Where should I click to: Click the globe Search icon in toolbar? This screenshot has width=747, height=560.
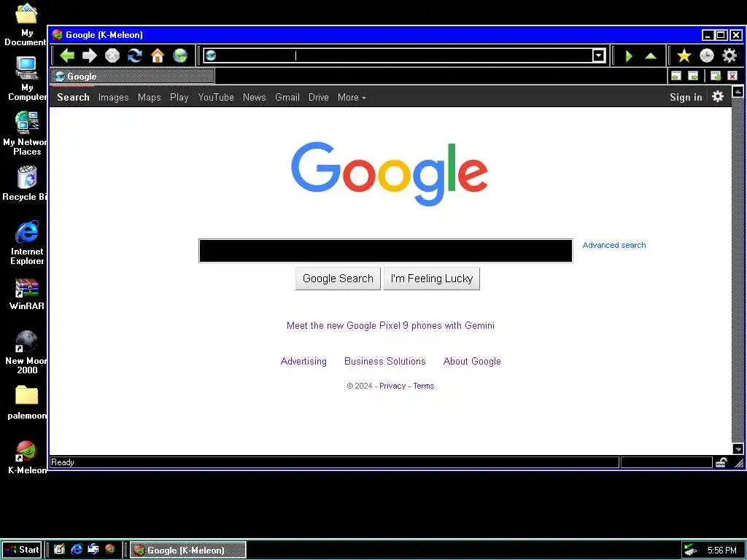180,55
